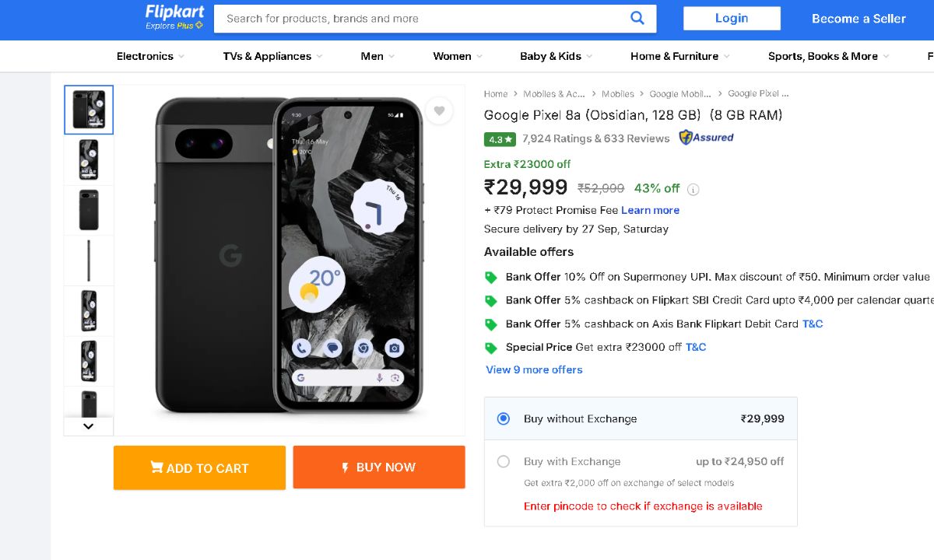The height and width of the screenshot is (560, 934).
Task: Open the Women category menu
Action: point(457,56)
